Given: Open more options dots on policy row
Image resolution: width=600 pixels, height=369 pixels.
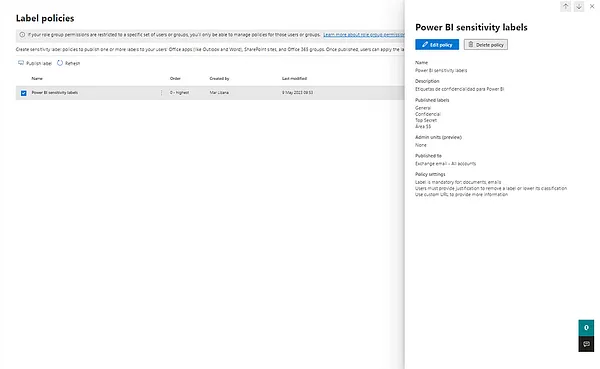Looking at the screenshot, I should click(161, 93).
